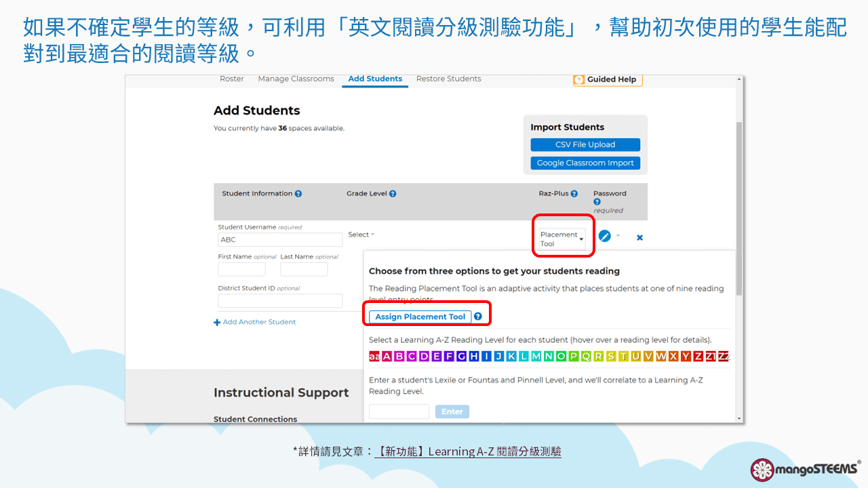
Task: Click the mangoSTEEMS logo
Action: point(806,469)
